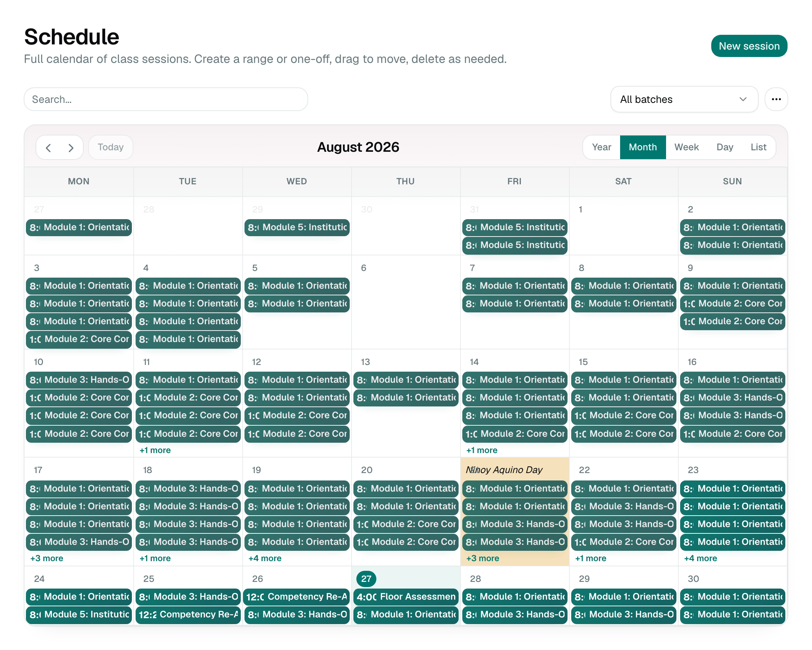This screenshot has height=650, width=812.
Task: Open first Module 1 event on August 5
Action: click(x=297, y=286)
